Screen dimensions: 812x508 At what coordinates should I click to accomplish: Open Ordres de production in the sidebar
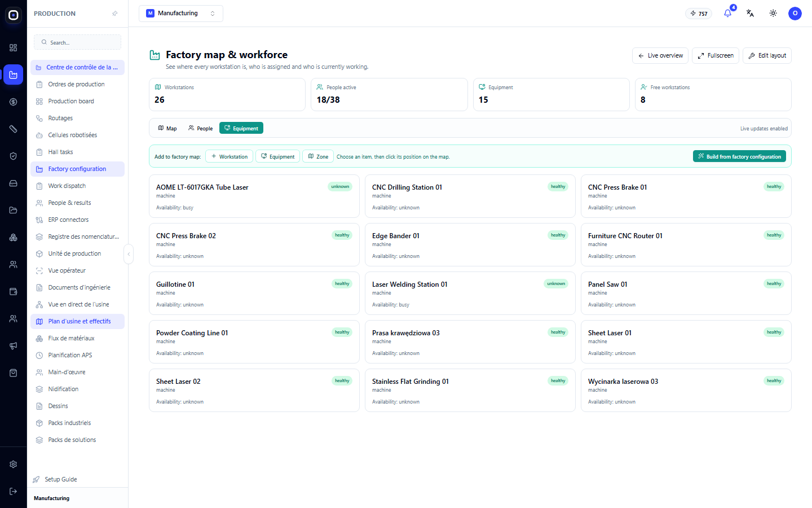tap(78, 84)
